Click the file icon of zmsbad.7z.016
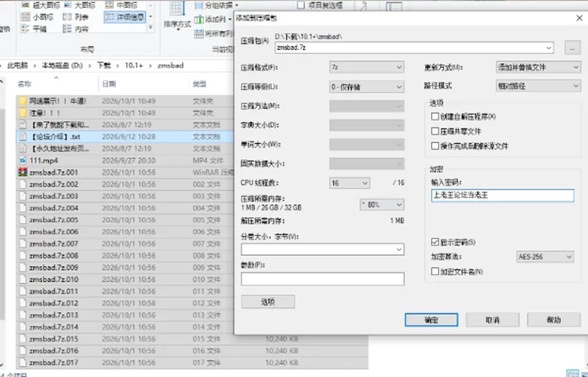The image size is (588, 377). tap(23, 351)
